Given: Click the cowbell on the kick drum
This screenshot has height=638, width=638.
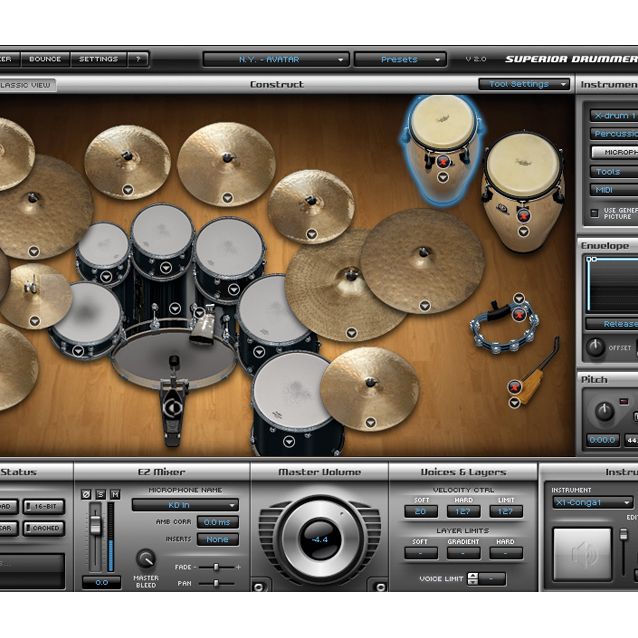Looking at the screenshot, I should click(203, 328).
